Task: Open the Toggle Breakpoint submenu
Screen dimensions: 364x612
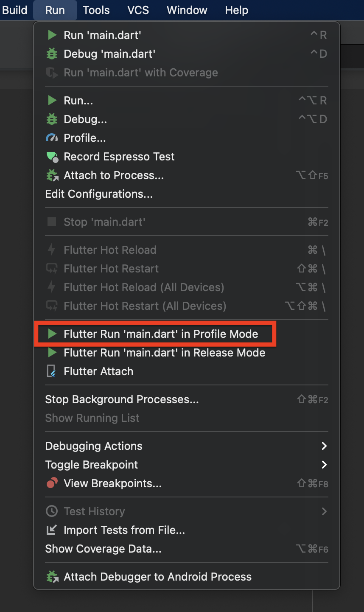Action: point(325,465)
